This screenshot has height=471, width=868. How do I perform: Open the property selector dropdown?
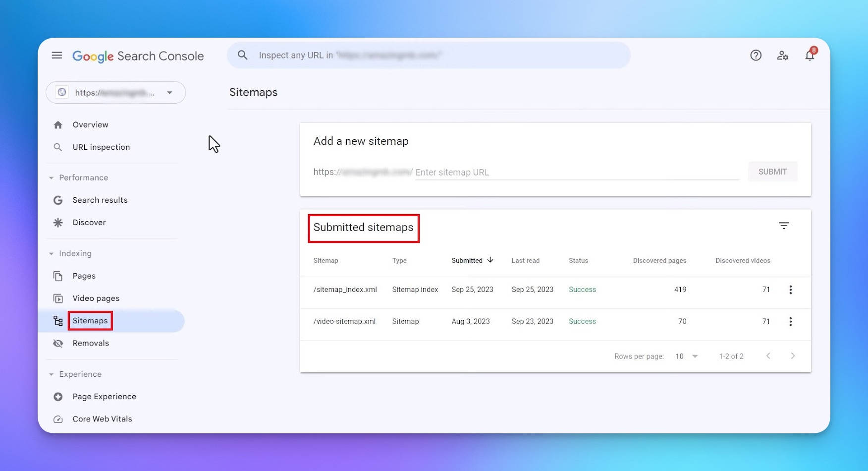tap(169, 92)
